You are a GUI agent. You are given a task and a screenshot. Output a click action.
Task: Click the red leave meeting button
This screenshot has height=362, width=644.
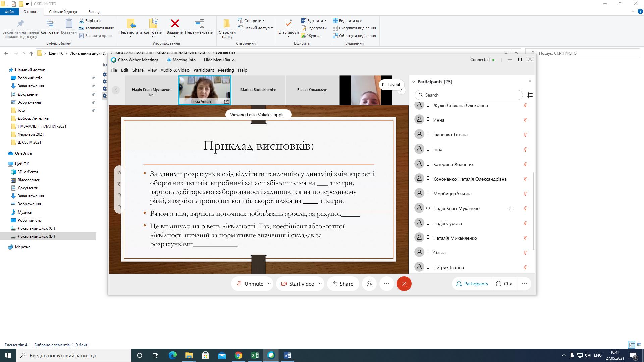coord(404,284)
